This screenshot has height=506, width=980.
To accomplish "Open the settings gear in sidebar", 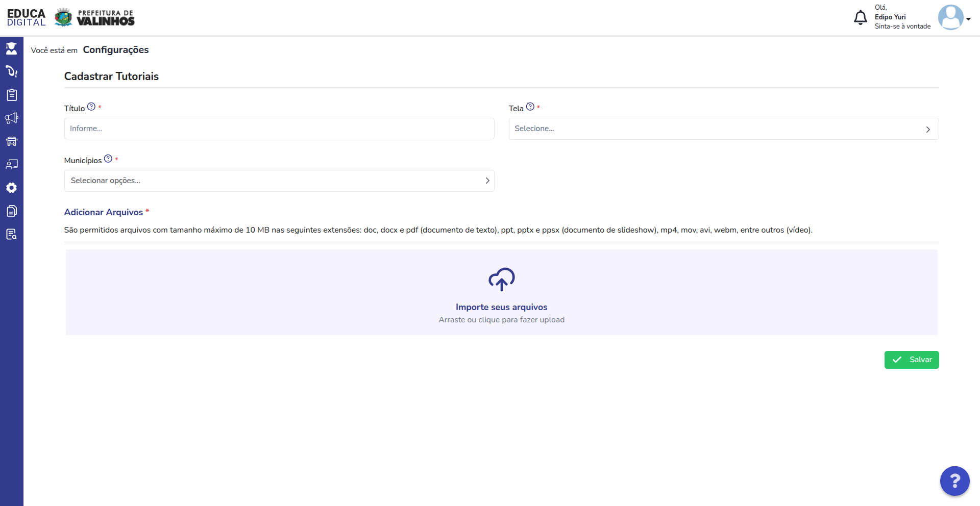I will pos(11,188).
